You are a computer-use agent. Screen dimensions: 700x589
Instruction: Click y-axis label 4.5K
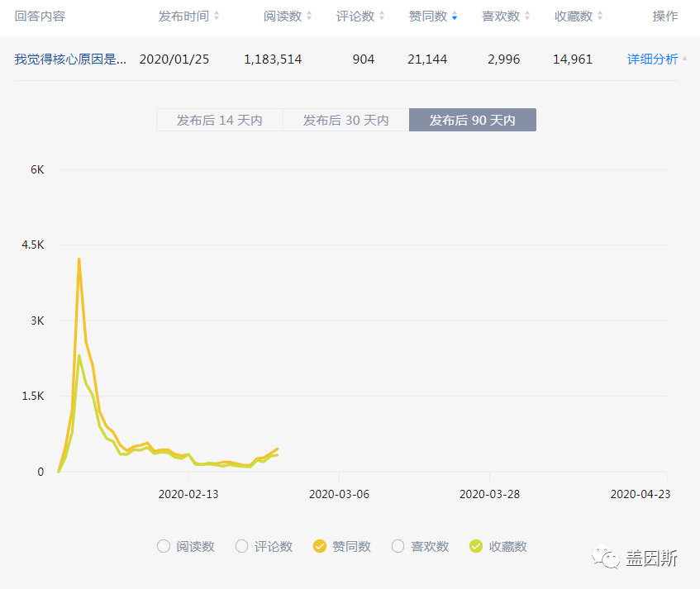pos(33,245)
